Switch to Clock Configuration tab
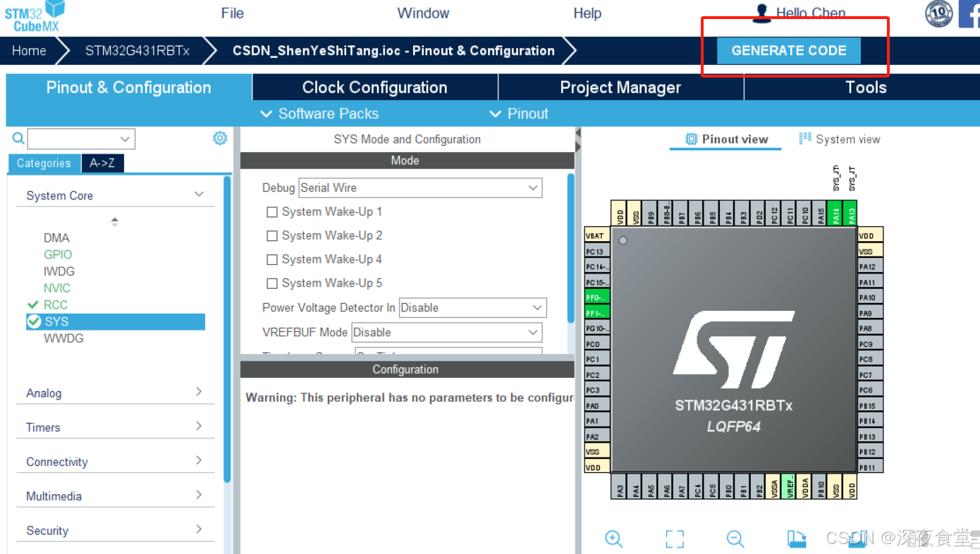The image size is (980, 554). tap(375, 87)
